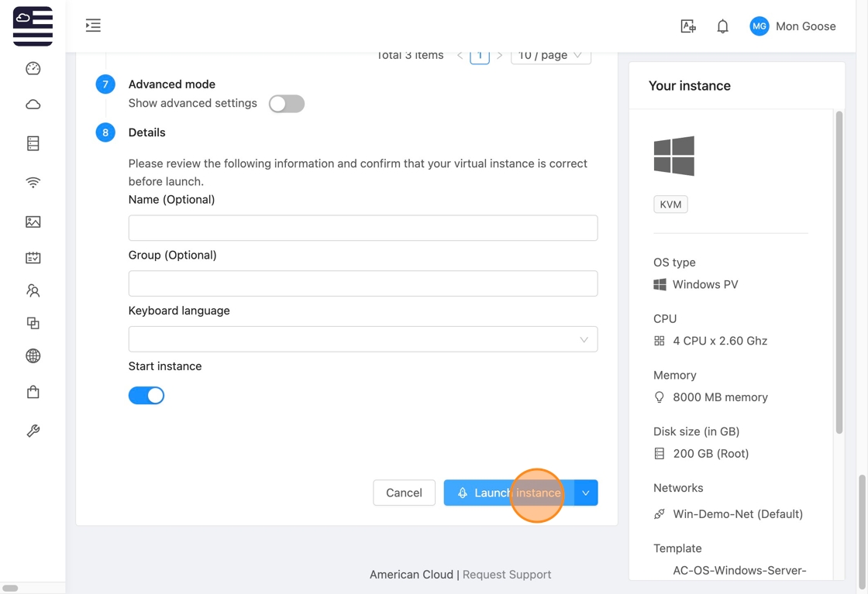Viewport: 868px width, 594px height.
Task: Focus the Name (Optional) text field
Action: (363, 228)
